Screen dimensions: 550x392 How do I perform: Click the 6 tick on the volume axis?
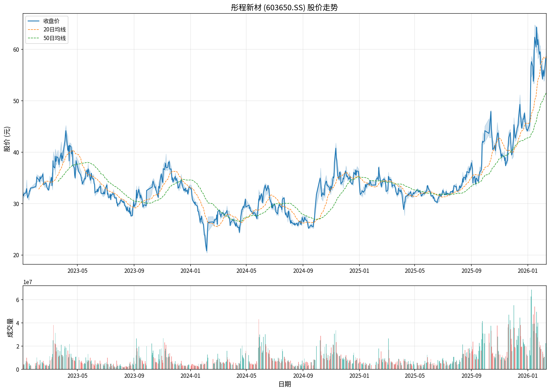tap(18, 300)
